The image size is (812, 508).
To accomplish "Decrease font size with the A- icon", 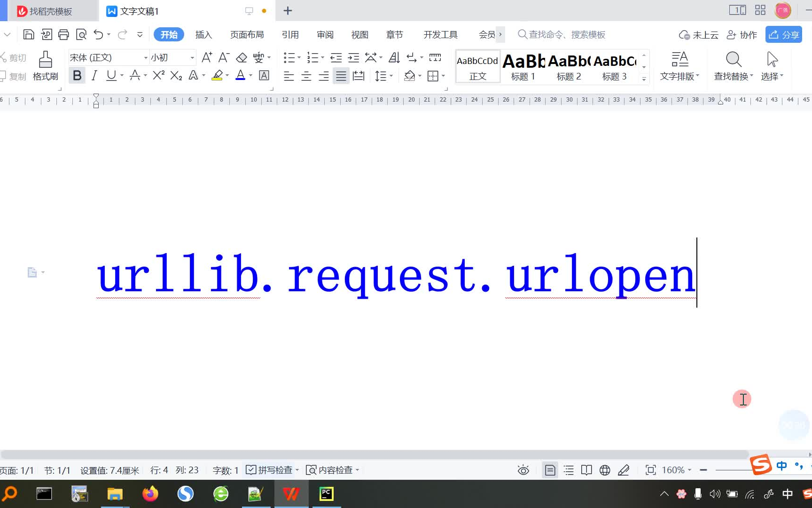I will tap(224, 57).
